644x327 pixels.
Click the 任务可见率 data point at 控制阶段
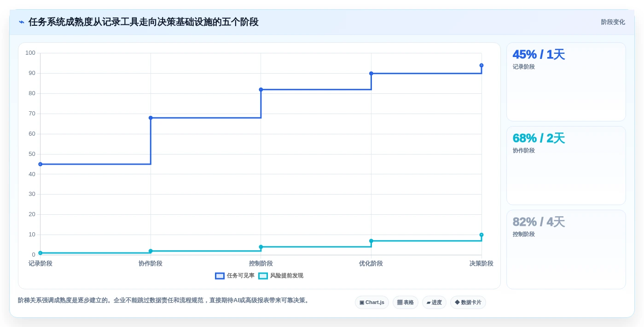coord(261,90)
